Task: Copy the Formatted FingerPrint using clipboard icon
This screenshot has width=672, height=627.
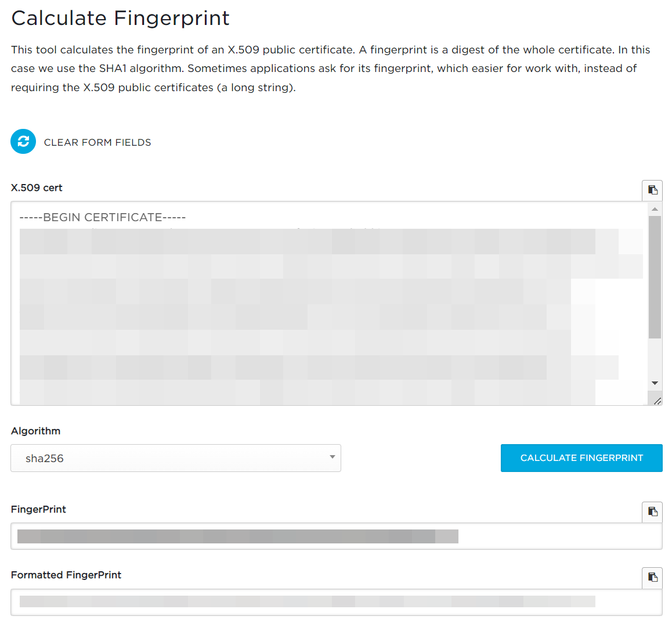Action: pyautogui.click(x=652, y=577)
